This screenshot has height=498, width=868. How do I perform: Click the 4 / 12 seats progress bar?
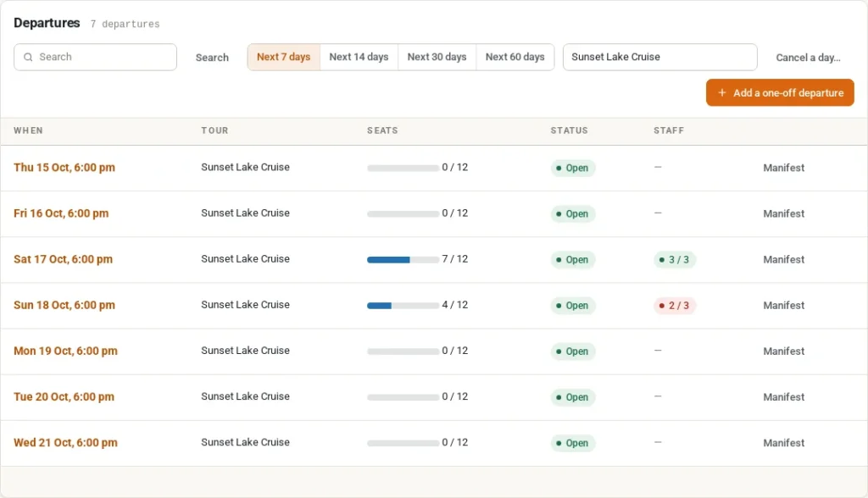tap(403, 306)
